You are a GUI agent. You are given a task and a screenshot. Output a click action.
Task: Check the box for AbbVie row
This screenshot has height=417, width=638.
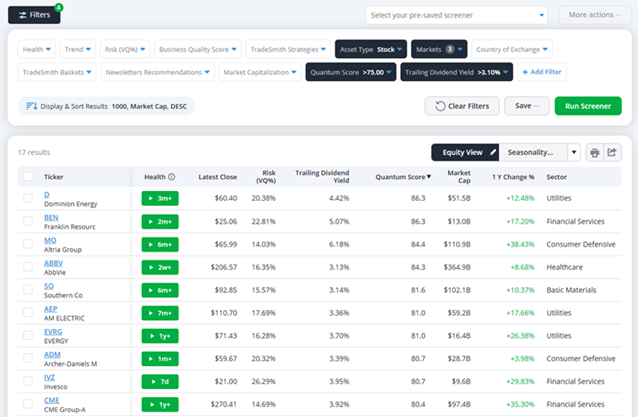coord(28,267)
